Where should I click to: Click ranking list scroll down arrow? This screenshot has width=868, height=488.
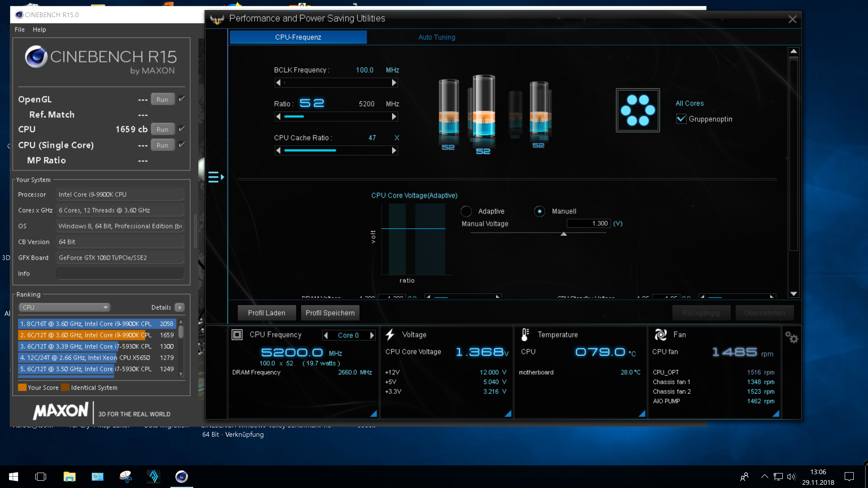coord(181,374)
